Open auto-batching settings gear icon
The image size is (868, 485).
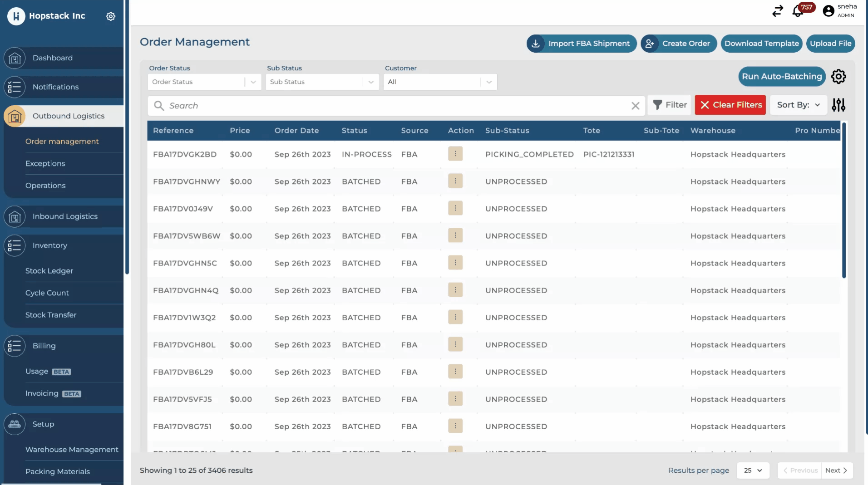click(838, 77)
